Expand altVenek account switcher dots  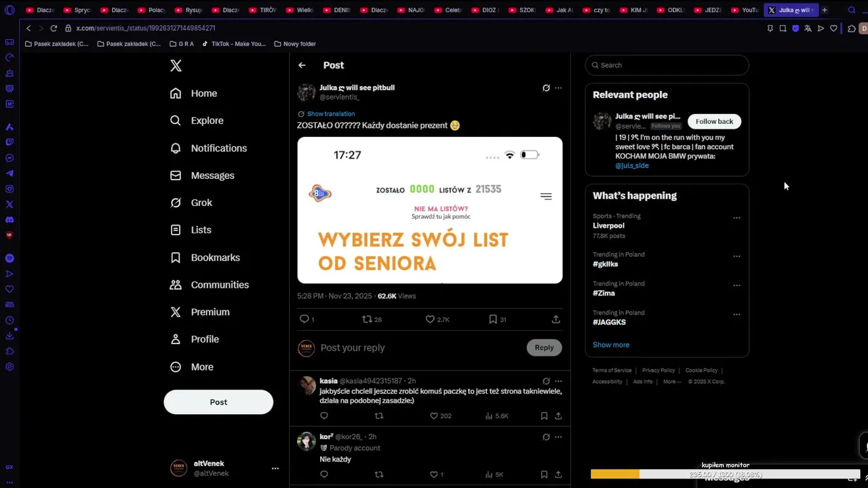click(x=275, y=468)
